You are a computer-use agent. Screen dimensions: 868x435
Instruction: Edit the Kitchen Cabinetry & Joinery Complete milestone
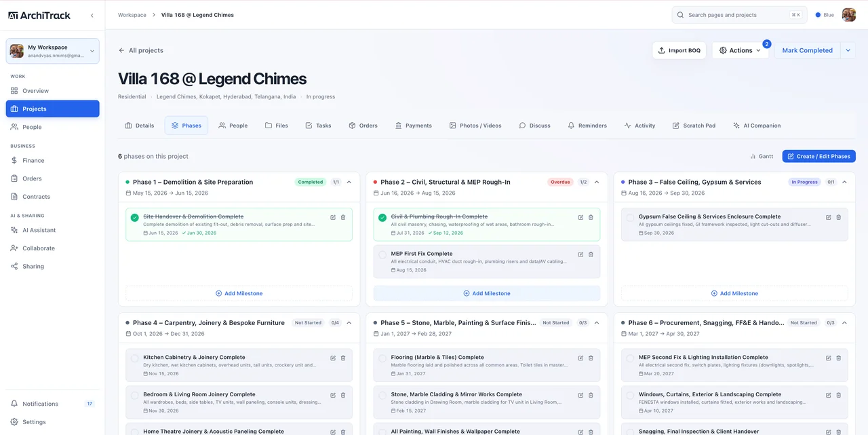[x=333, y=358]
